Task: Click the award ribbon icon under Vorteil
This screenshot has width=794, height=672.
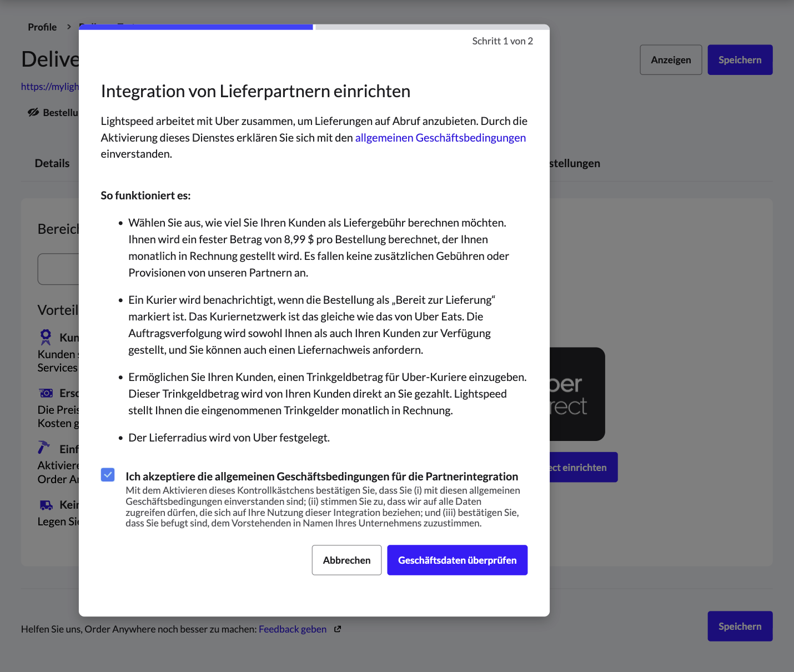Action: 46,337
